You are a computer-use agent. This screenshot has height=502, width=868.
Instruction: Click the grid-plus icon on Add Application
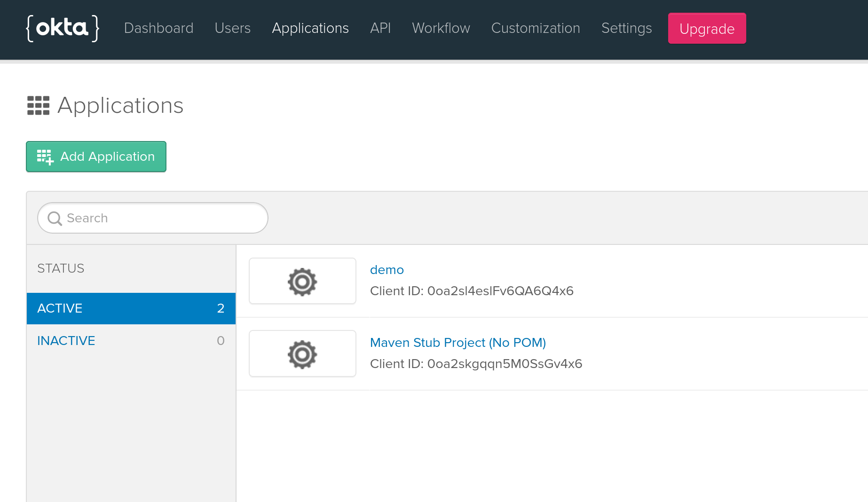pos(45,157)
